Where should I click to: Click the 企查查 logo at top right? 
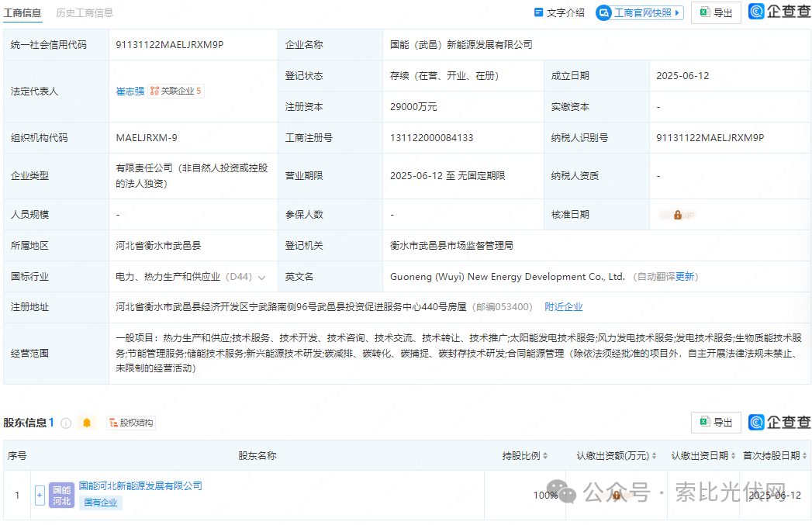click(779, 12)
